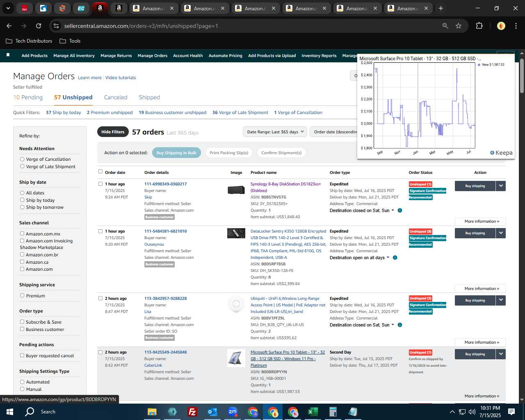Image resolution: width=525 pixels, height=420 pixels.
Task: Click Print Packing Slip(s) button
Action: point(229,153)
